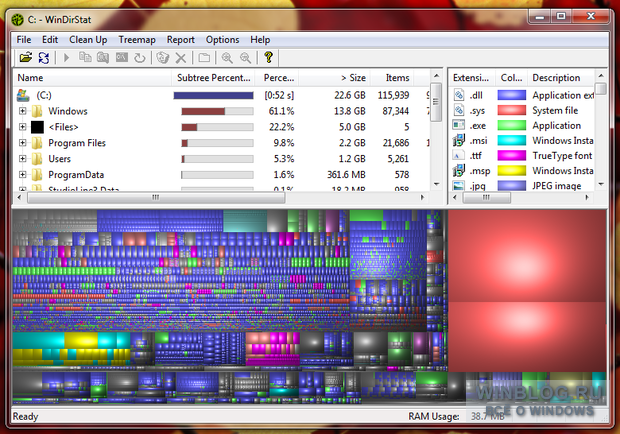Click the Windows folder icon

coord(37,111)
